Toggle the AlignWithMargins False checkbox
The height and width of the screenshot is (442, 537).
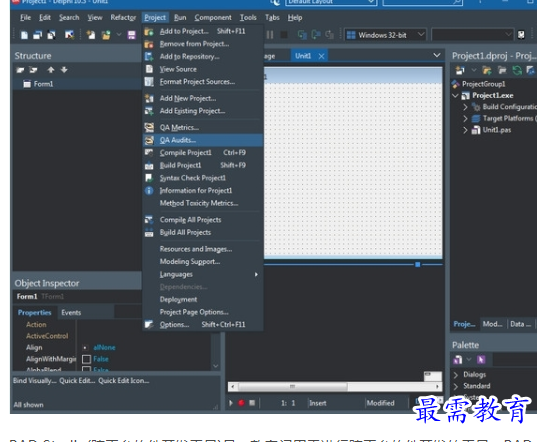[x=87, y=359]
